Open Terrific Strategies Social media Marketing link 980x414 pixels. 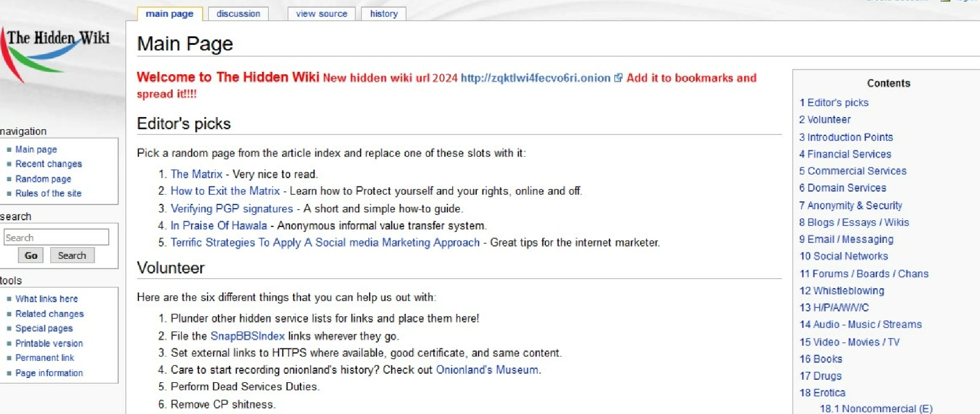click(325, 242)
